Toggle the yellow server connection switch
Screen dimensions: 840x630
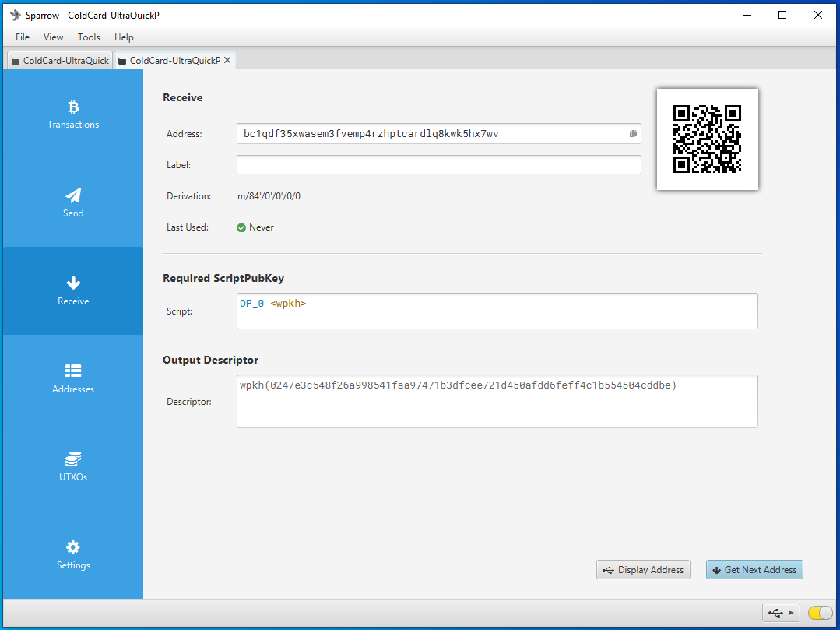(x=820, y=613)
